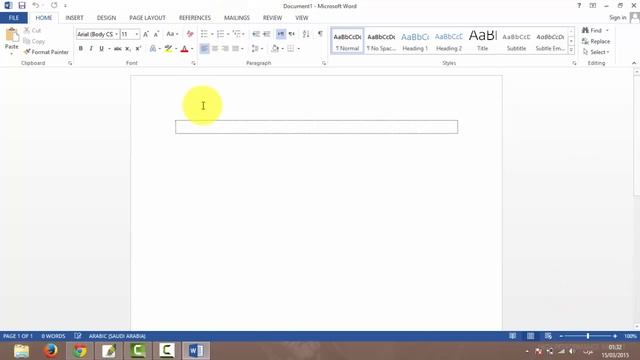The image size is (640, 360).
Task: Open Firefox from the taskbar
Action: pyautogui.click(x=51, y=351)
